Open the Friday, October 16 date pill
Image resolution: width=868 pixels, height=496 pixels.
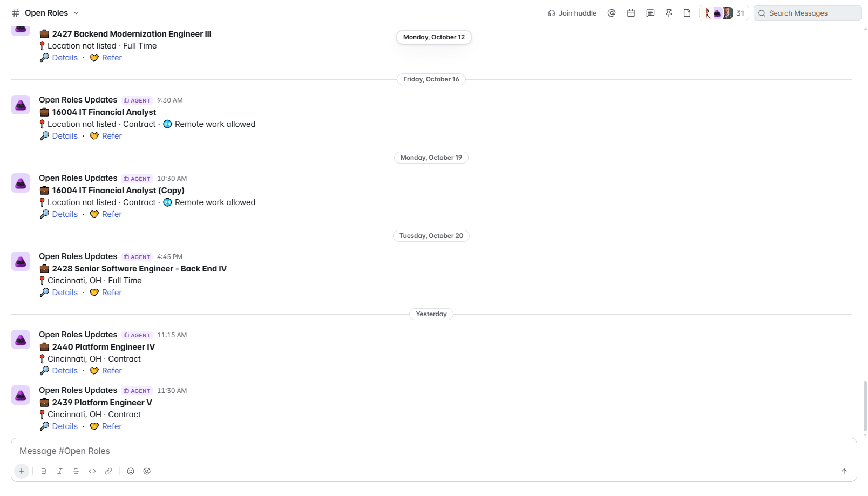(431, 79)
